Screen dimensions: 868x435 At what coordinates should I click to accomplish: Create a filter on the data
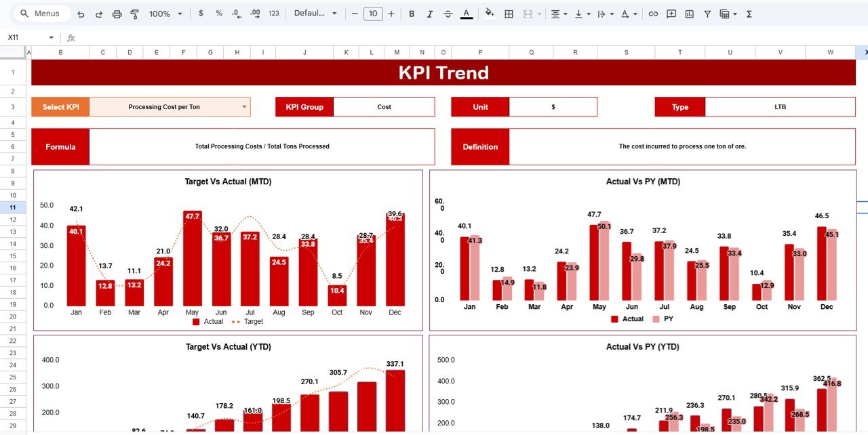[x=707, y=14]
